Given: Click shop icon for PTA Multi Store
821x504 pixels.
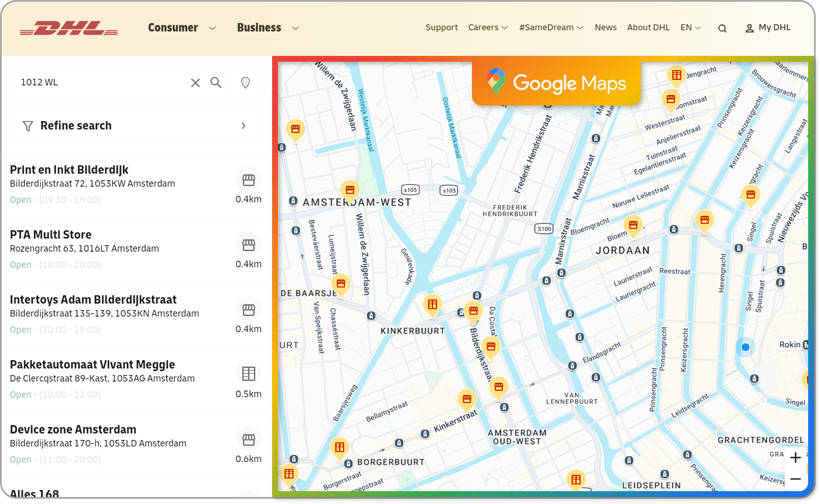Looking at the screenshot, I should [249, 245].
